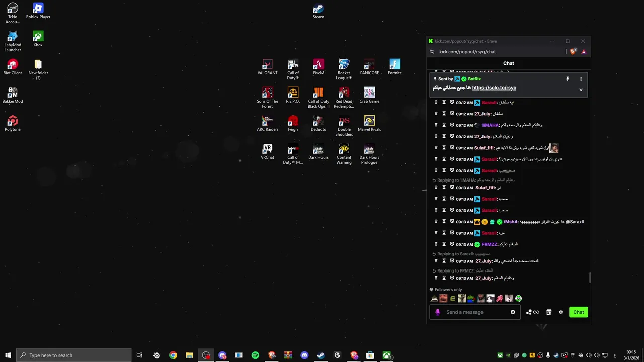Launch VALORANT from the desktop
Image resolution: width=644 pixels, height=362 pixels.
[267, 67]
